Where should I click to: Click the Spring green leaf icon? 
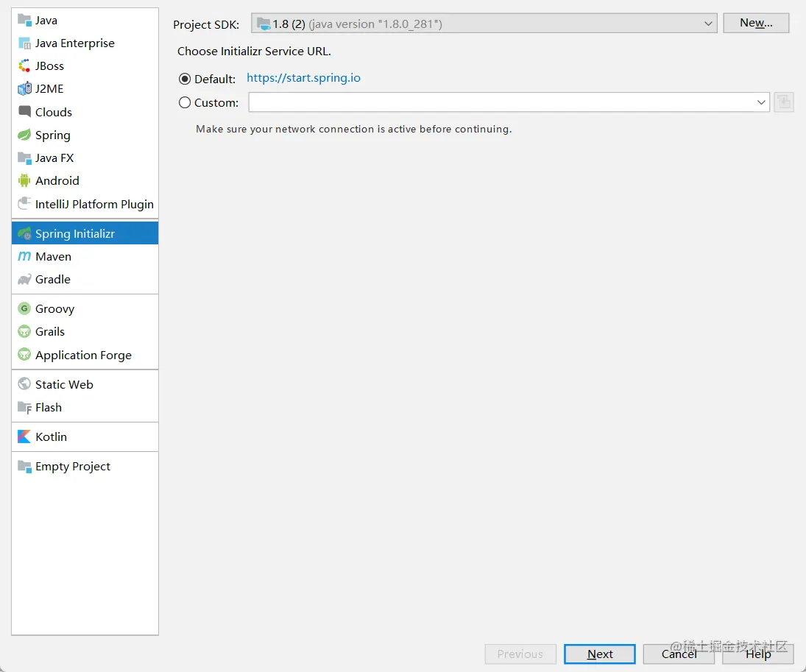[x=24, y=135]
